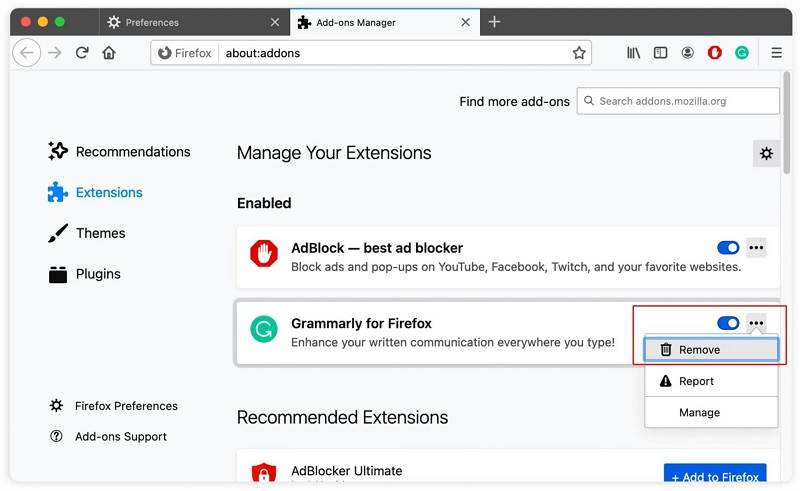Click the AdBlock — best ad blocker title

click(377, 248)
